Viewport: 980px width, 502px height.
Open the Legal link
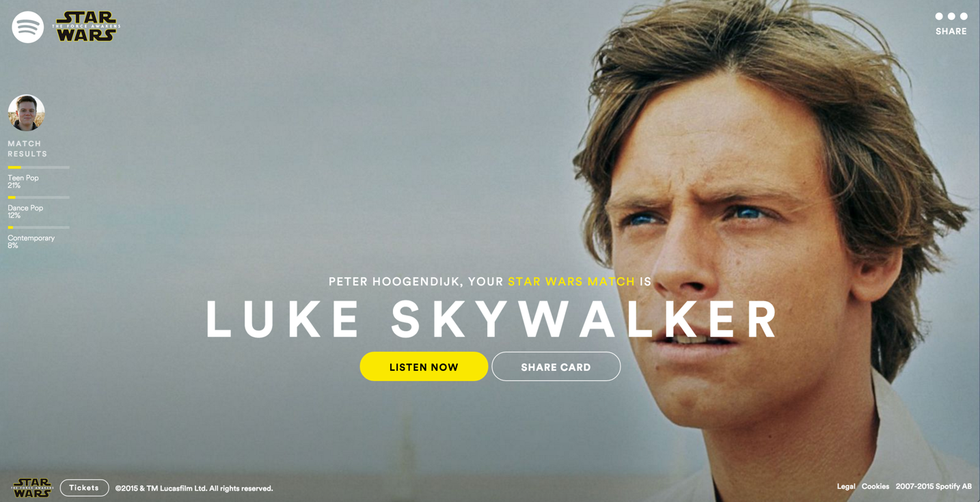(x=846, y=487)
